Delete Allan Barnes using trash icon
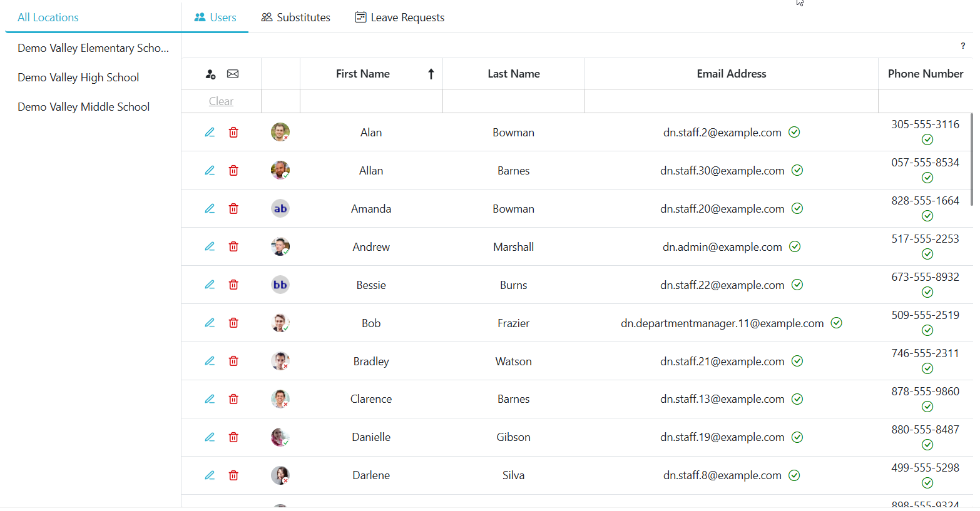This screenshot has height=511, width=980. [x=233, y=171]
